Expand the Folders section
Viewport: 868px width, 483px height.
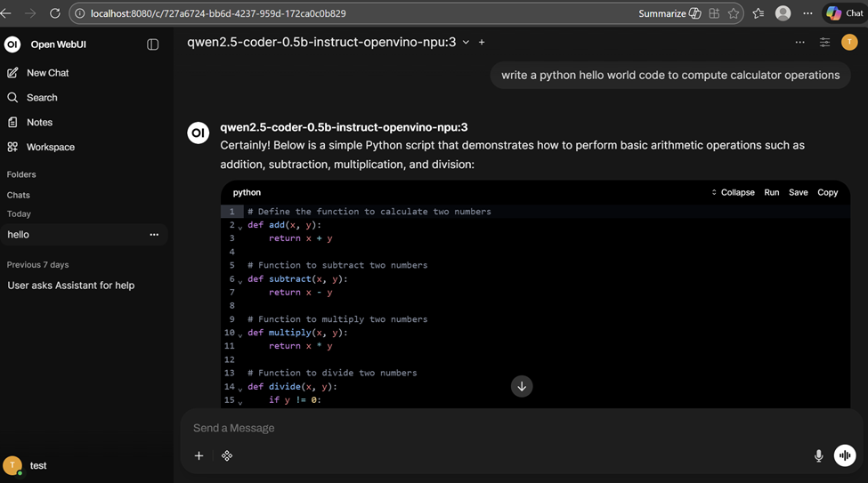tap(21, 174)
